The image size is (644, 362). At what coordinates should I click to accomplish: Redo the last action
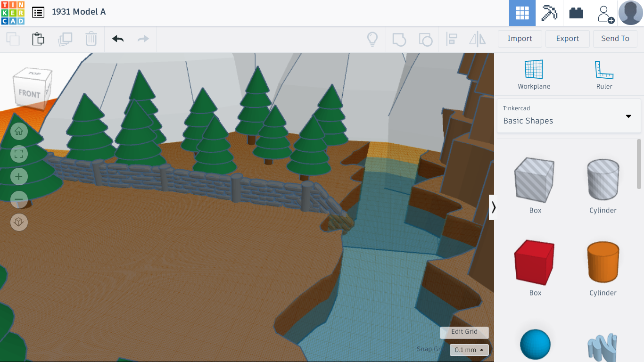pos(143,39)
